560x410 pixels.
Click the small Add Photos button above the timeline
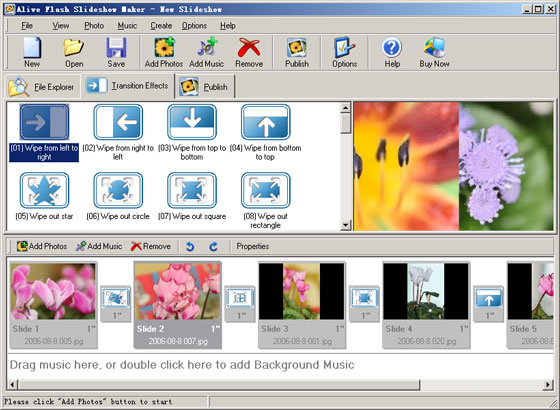41,246
